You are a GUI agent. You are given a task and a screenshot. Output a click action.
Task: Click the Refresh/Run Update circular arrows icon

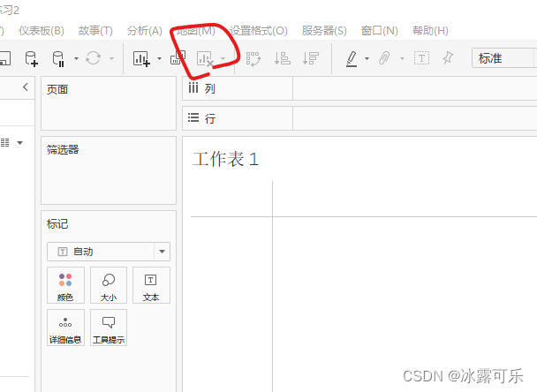tap(93, 58)
